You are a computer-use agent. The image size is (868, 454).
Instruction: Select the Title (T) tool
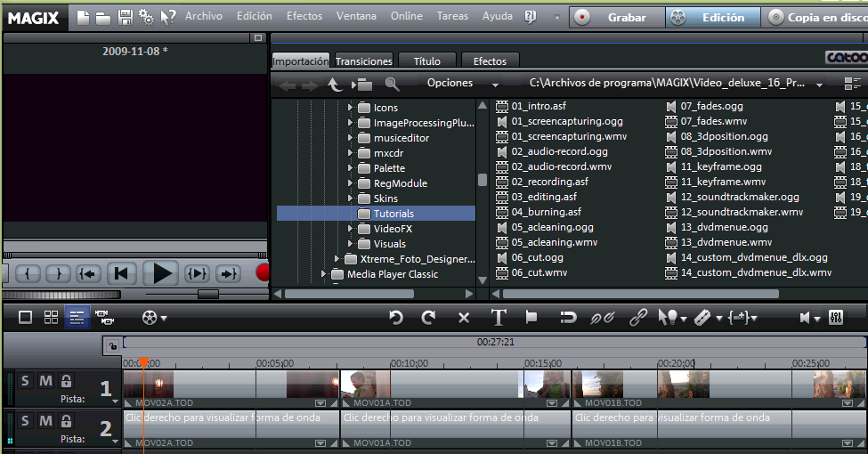[x=499, y=317]
